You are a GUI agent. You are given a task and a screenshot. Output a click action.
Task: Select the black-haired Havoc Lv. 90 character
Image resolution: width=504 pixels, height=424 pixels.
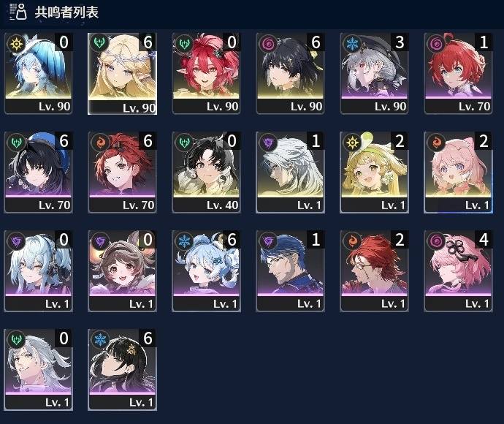tap(290, 73)
